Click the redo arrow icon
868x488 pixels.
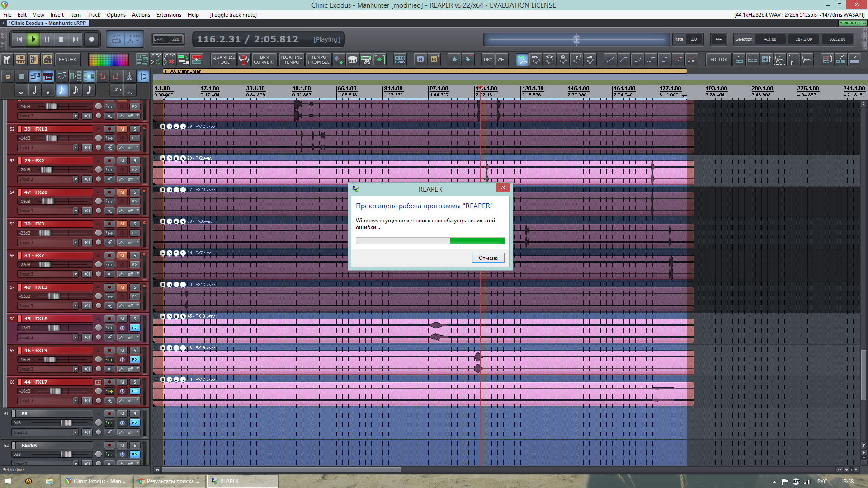(116, 76)
